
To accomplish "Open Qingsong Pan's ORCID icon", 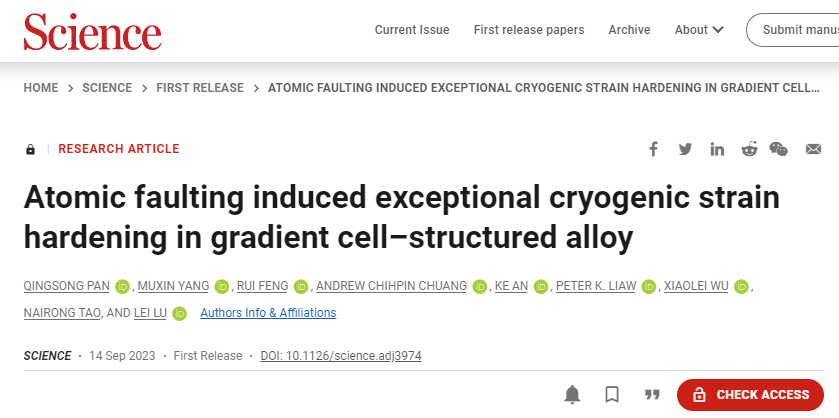I will coord(124,287).
